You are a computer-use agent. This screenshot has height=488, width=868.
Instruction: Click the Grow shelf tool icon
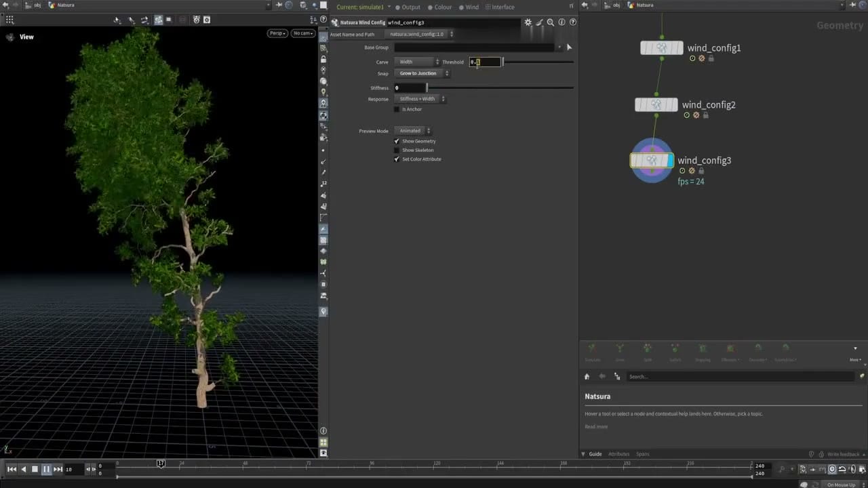[620, 351]
